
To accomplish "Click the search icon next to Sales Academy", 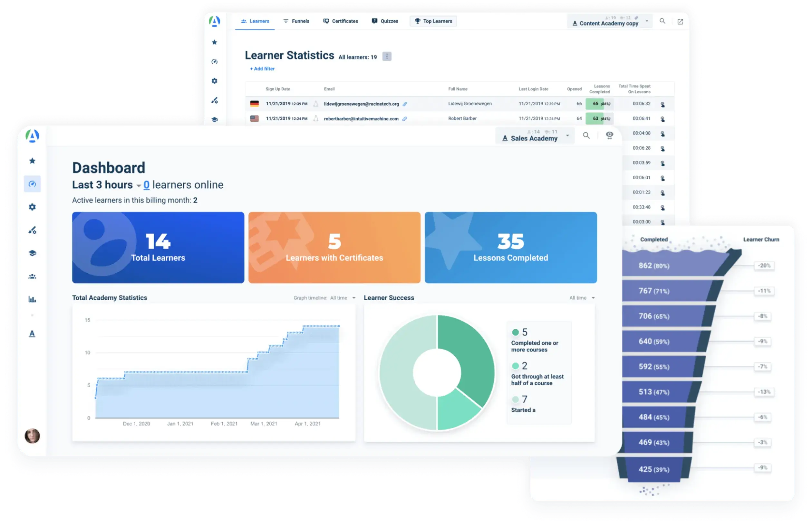I will pyautogui.click(x=586, y=135).
